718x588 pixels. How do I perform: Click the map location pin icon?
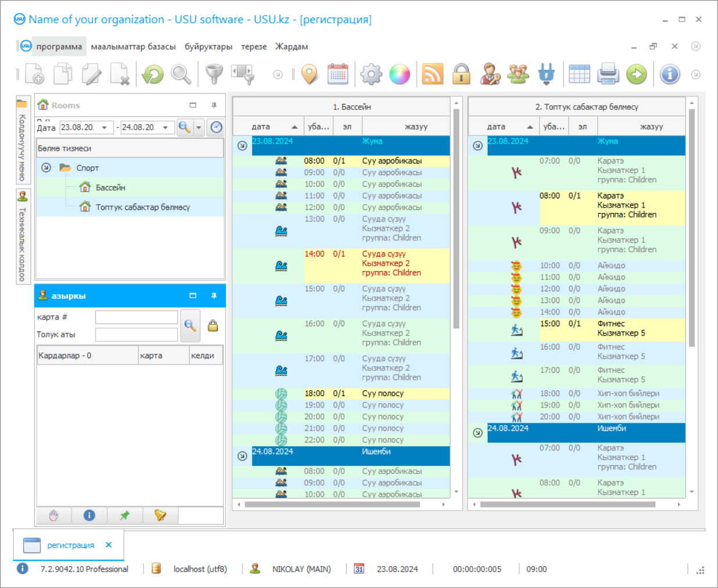[x=310, y=74]
